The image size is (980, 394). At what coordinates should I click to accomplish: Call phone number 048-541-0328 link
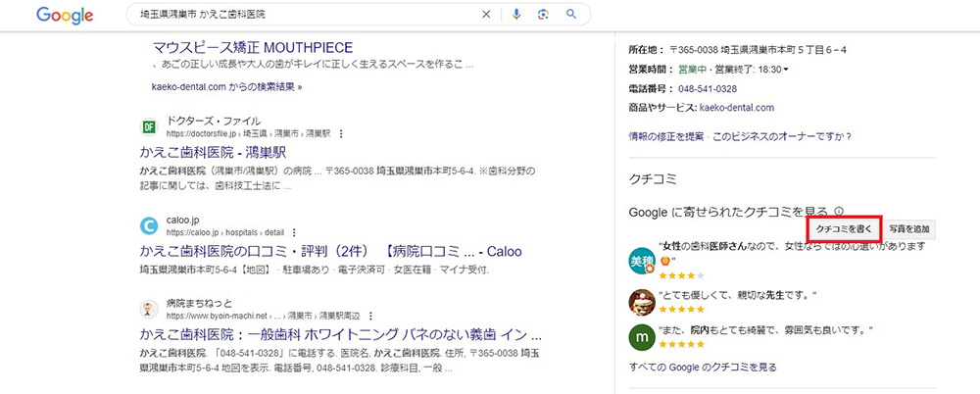coord(707,88)
